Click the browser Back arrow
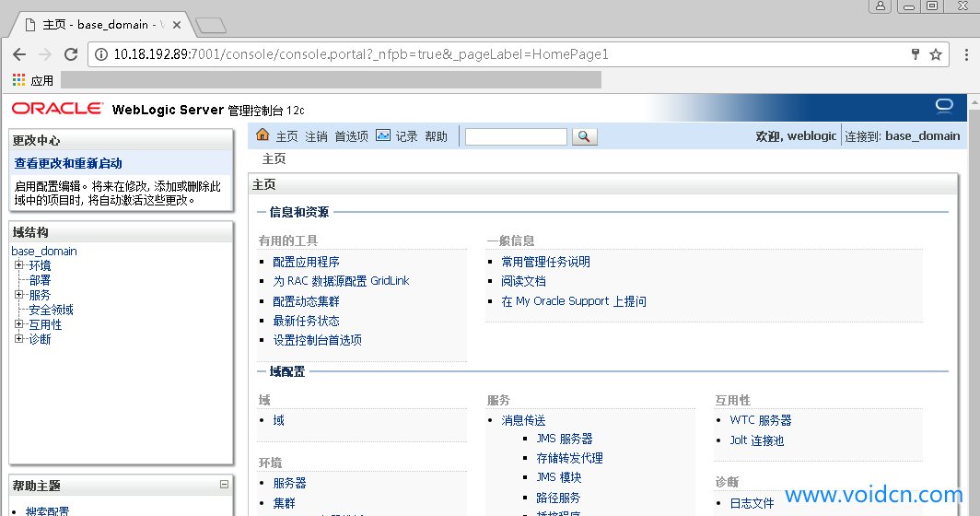This screenshot has height=516, width=980. coord(19,54)
